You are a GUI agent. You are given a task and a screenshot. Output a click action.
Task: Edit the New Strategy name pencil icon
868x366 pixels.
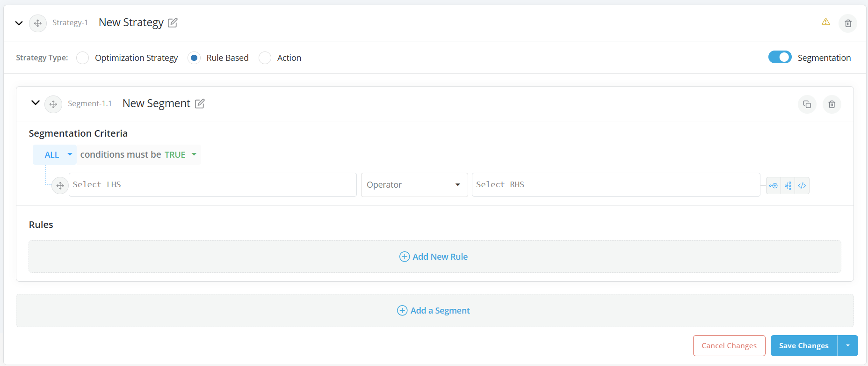[173, 22]
